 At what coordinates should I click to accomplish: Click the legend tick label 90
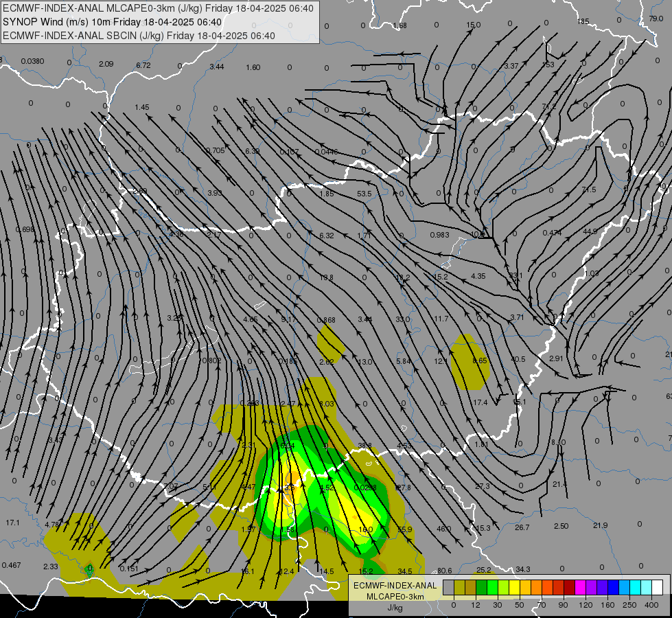coord(563,605)
